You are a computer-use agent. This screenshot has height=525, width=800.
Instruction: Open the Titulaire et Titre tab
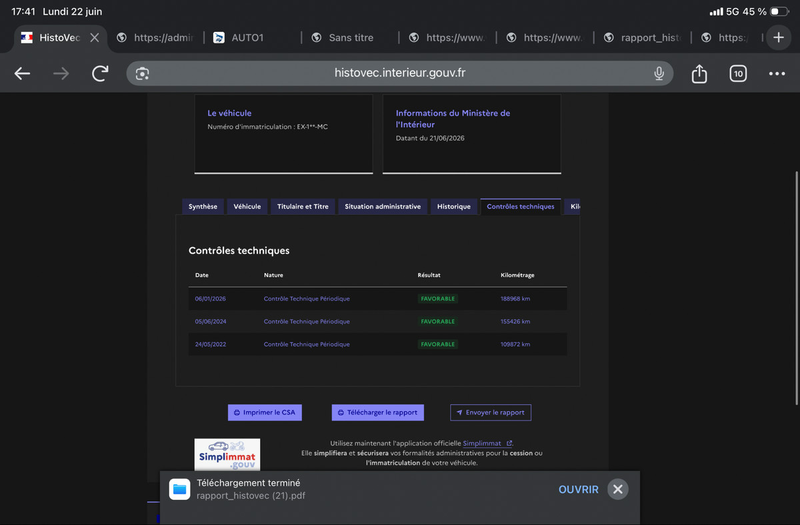point(303,207)
